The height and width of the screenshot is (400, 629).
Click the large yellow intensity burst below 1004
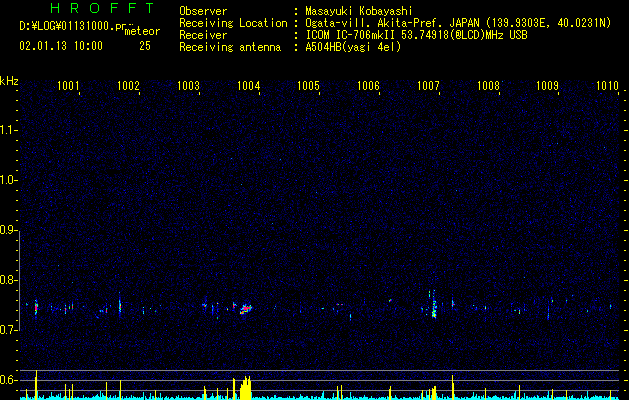click(x=245, y=388)
